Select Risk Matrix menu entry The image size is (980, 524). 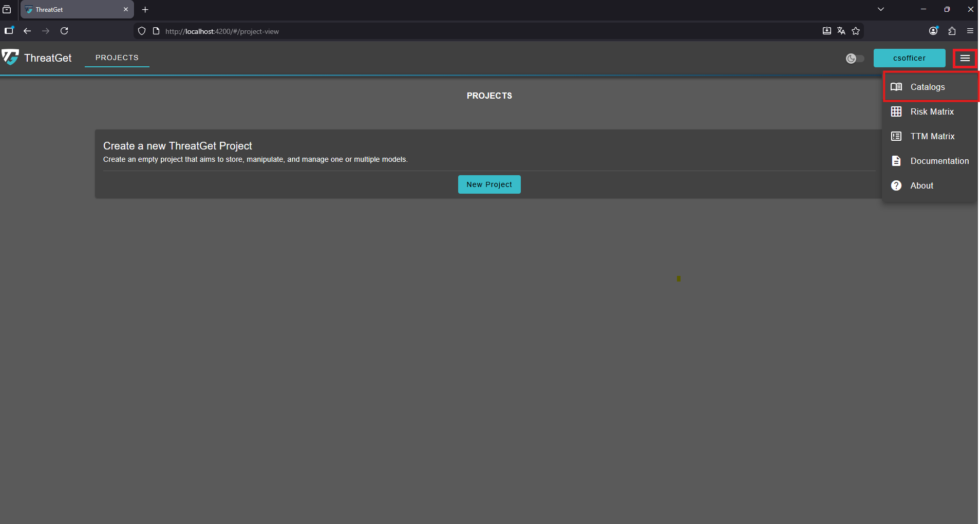tap(932, 111)
